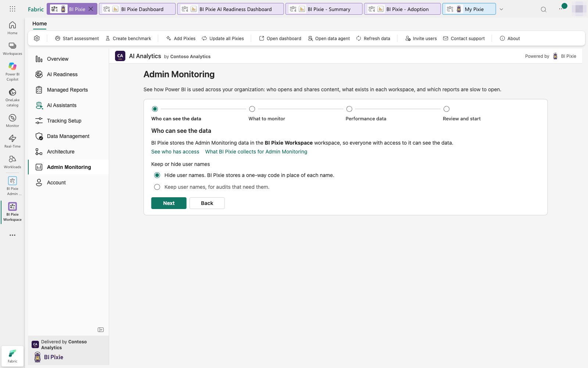Select Hide user names radio option

[157, 175]
